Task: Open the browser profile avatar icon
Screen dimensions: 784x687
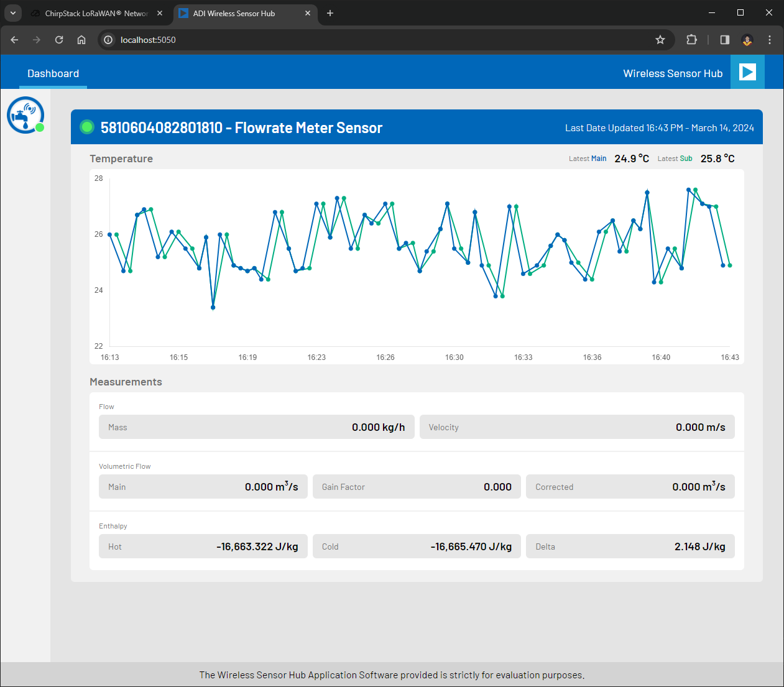Action: click(747, 39)
